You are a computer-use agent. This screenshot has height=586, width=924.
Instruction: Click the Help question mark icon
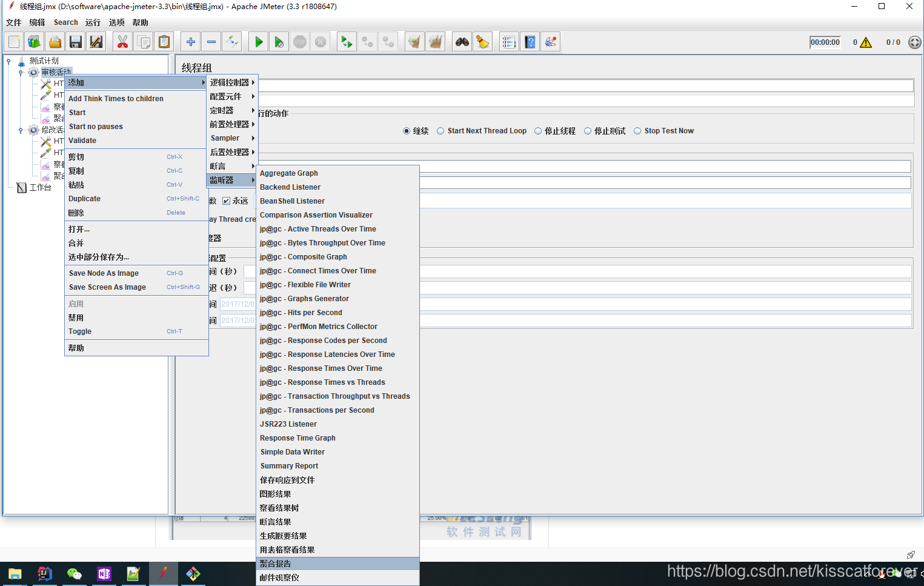(x=530, y=42)
